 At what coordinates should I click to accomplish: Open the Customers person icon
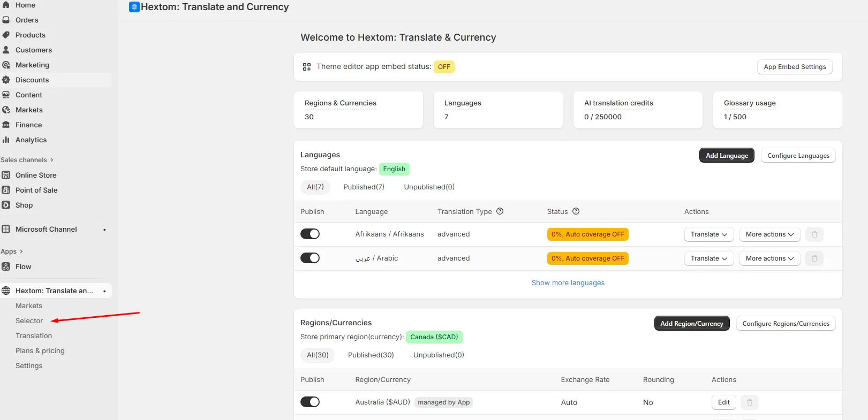pyautogui.click(x=6, y=50)
